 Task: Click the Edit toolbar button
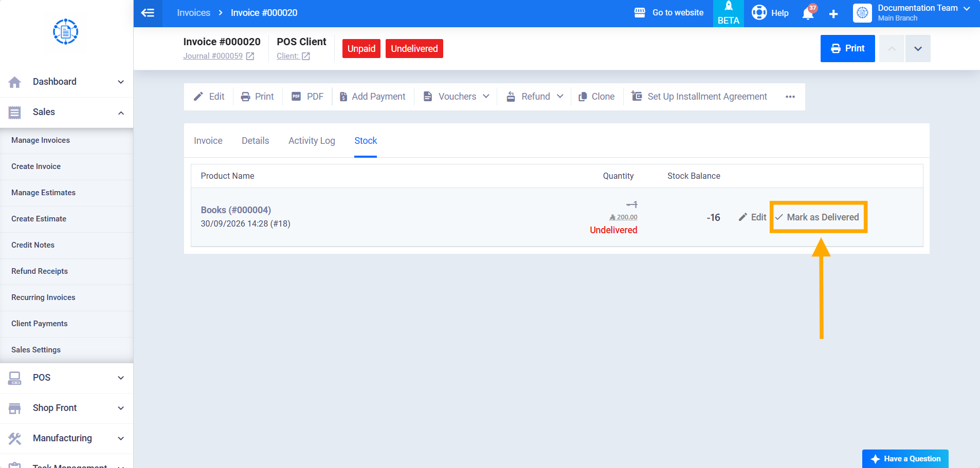click(x=209, y=97)
